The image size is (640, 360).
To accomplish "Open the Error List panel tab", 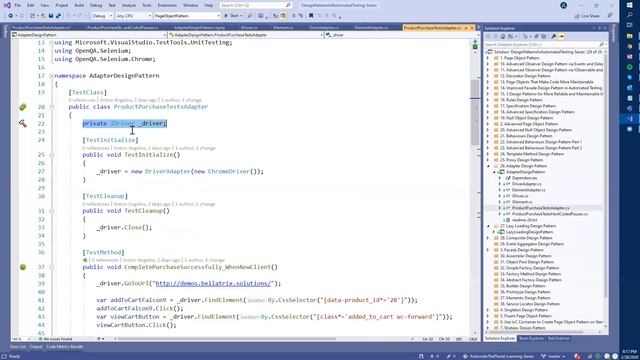I will coord(18,347).
